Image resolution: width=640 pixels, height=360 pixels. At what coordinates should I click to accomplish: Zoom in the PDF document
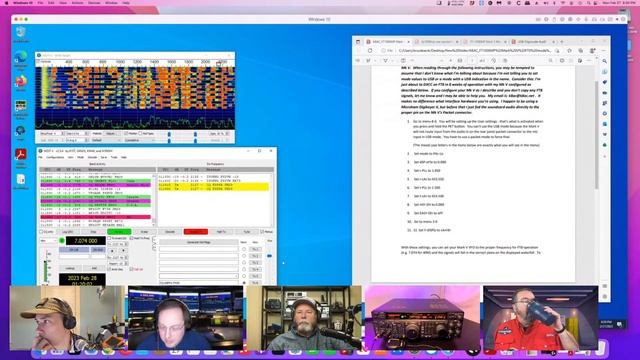[451, 60]
